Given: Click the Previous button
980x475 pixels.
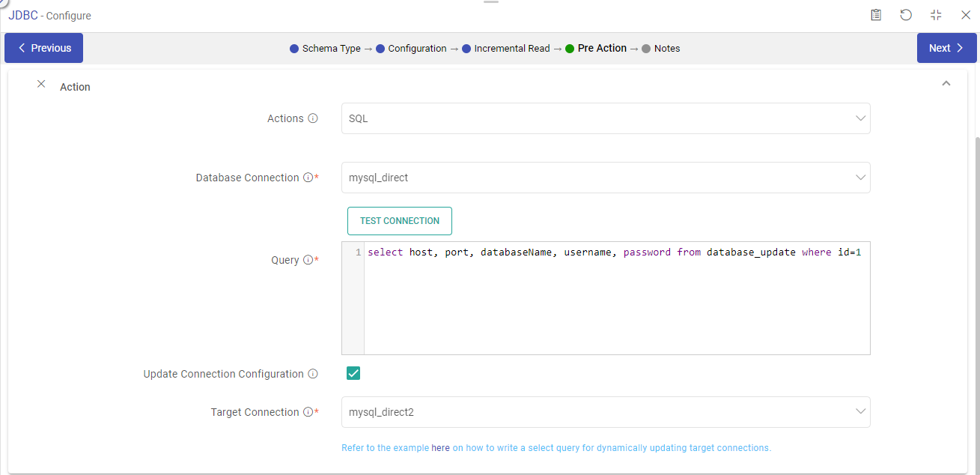Looking at the screenshot, I should (43, 47).
